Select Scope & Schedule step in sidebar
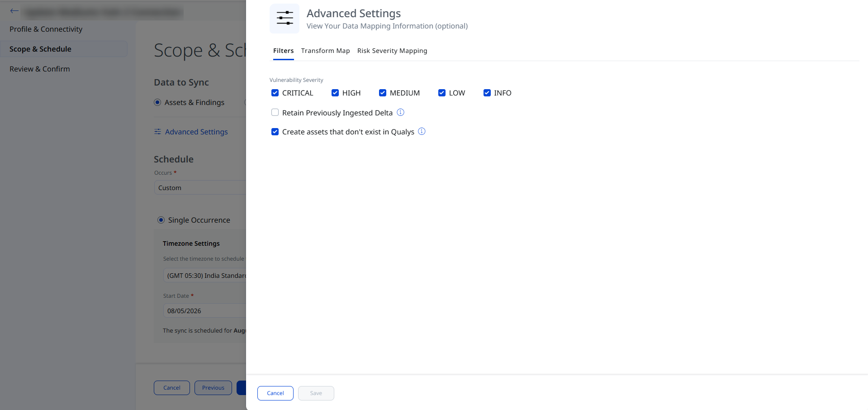This screenshot has width=868, height=410. 64,49
